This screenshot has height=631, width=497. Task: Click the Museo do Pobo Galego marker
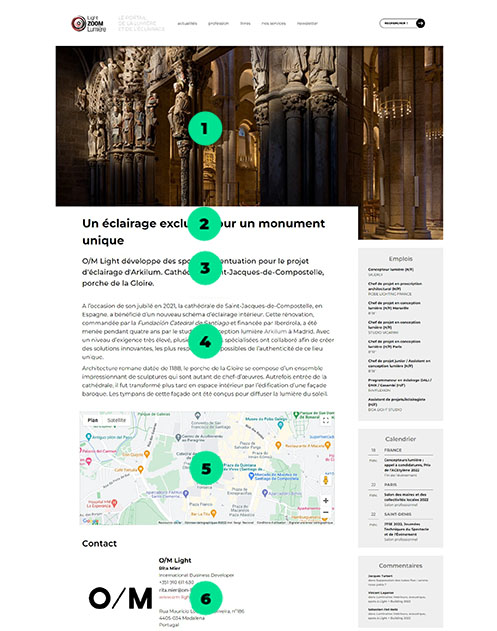coord(280,425)
